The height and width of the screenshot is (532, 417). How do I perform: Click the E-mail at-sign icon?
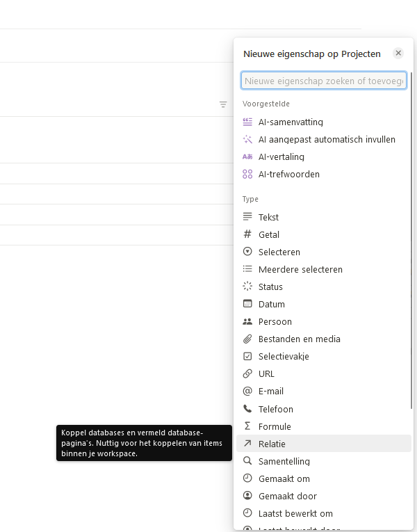point(247,391)
